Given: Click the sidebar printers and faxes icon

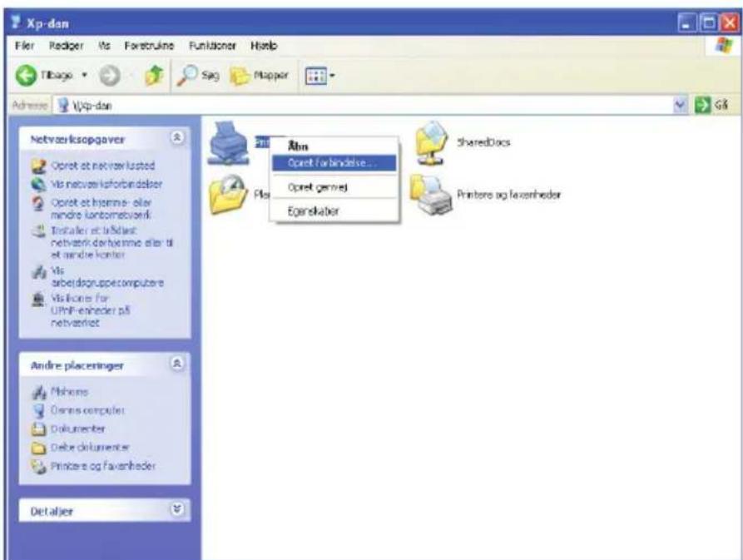Looking at the screenshot, I should 39,467.
